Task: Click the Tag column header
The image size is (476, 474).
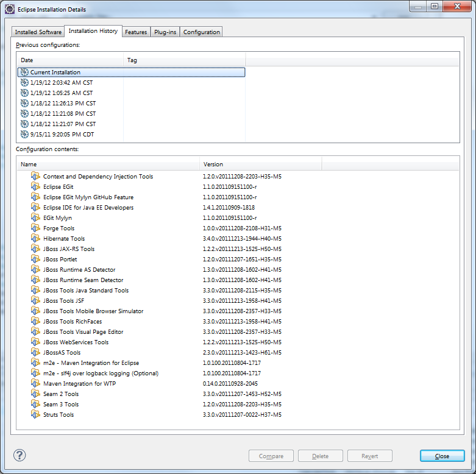Action: coord(184,60)
